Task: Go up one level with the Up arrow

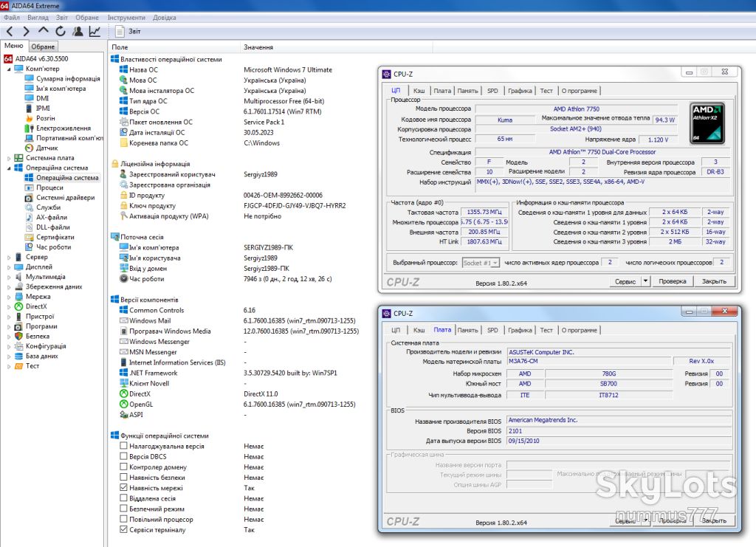Action: 44,31
